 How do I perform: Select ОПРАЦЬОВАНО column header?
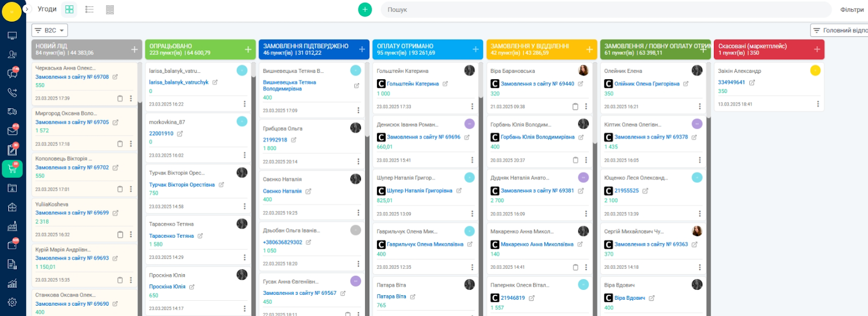coord(200,49)
